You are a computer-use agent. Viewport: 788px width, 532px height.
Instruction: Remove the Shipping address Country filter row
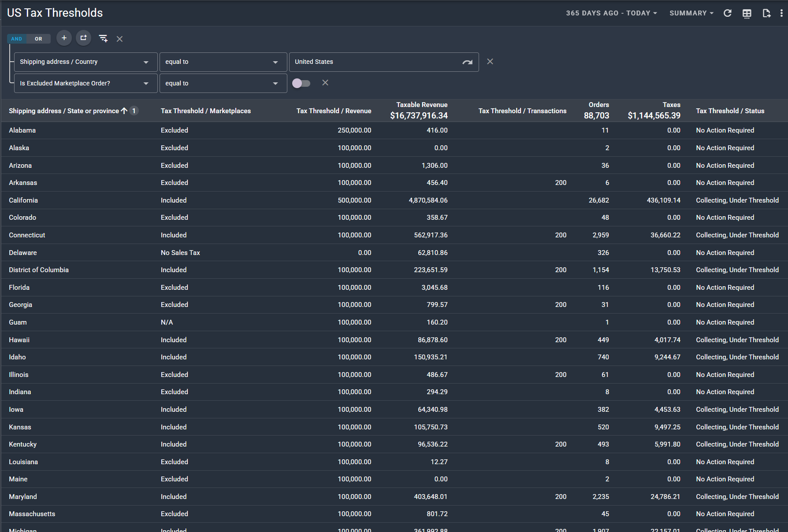[x=490, y=62]
